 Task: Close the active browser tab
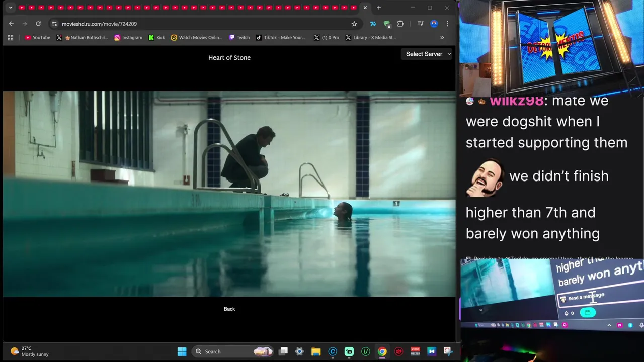[365, 8]
